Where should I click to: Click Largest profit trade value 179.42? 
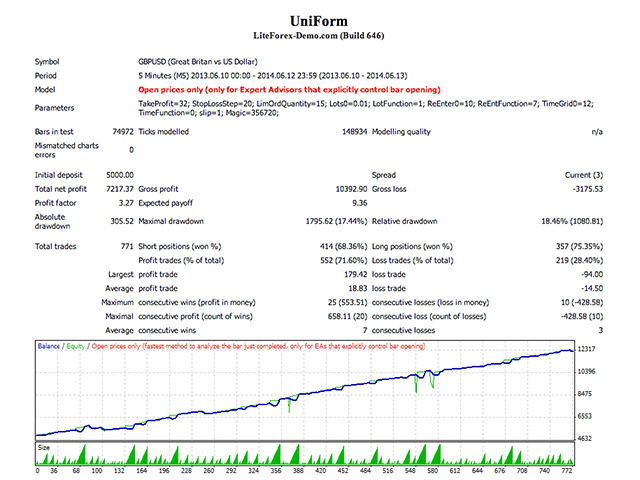pos(356,274)
